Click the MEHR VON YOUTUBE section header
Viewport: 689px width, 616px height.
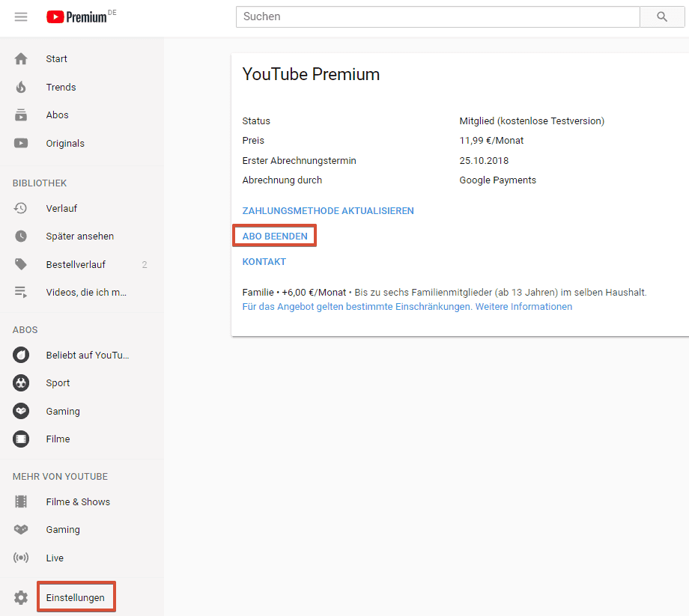click(60, 476)
